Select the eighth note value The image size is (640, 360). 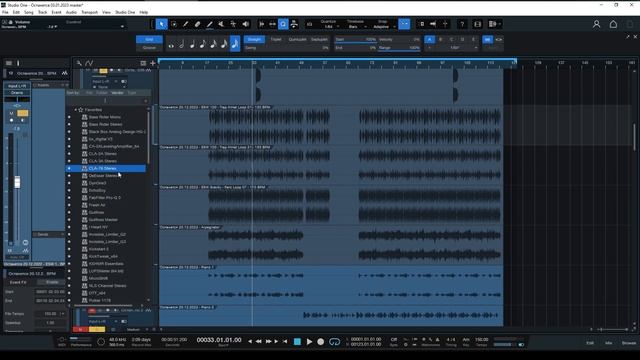tap(203, 44)
